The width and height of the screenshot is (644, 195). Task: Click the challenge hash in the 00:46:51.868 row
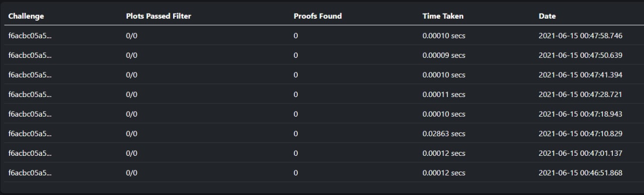click(30, 173)
